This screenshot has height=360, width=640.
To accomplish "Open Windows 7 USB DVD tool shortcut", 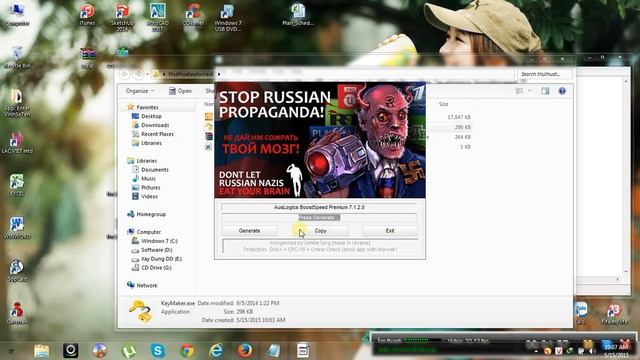I will (228, 17).
